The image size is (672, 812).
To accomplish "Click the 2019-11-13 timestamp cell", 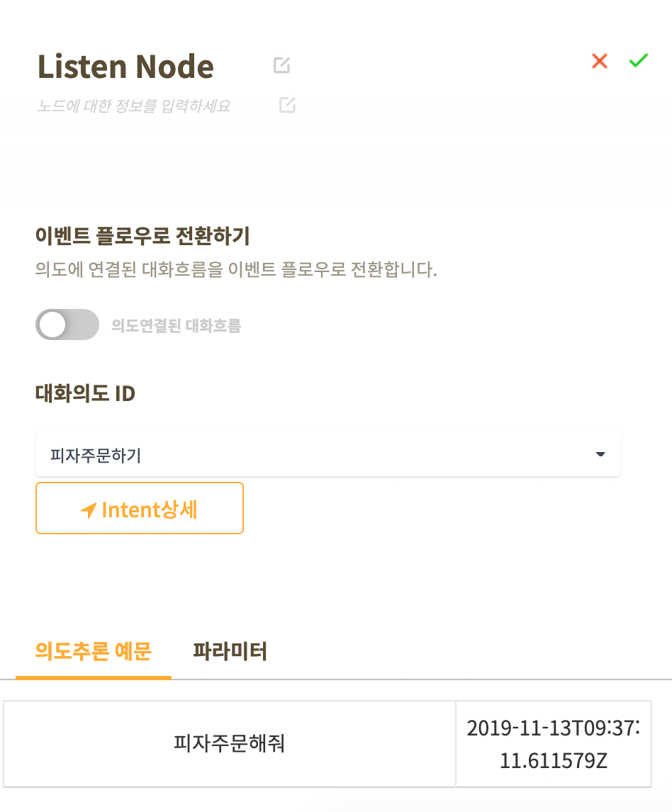I will click(x=554, y=744).
